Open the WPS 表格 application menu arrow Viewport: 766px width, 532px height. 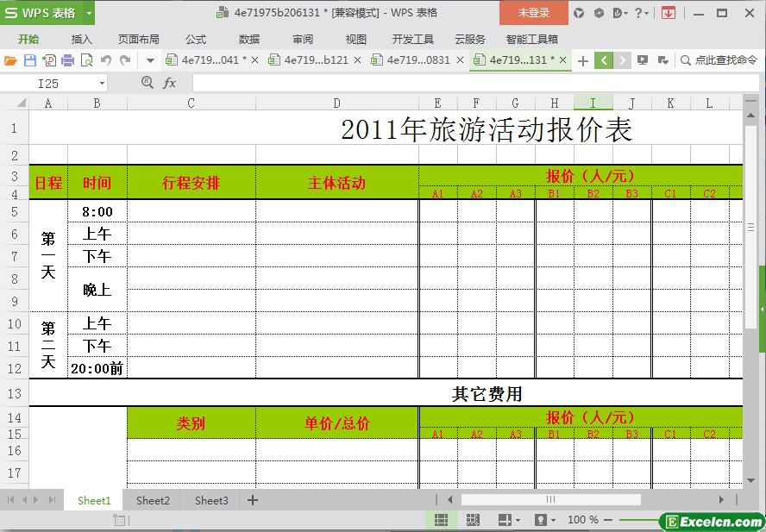pos(89,13)
